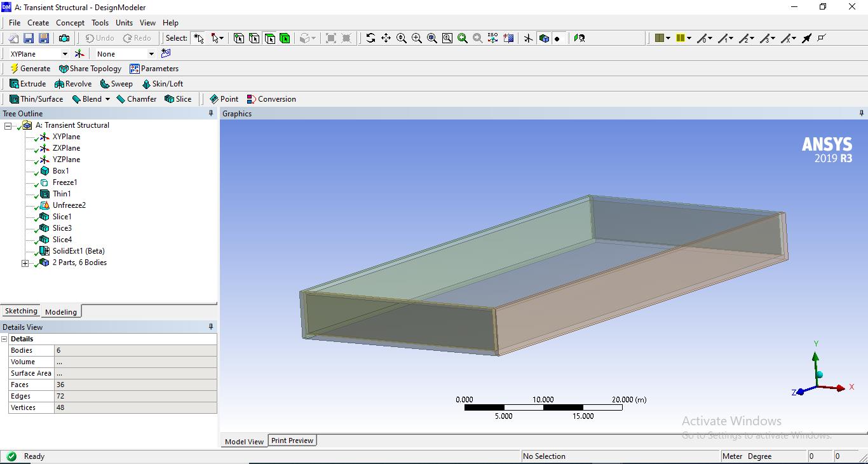Viewport: 868px width, 464px height.
Task: Click the Rotate view tool icon
Action: pos(370,38)
